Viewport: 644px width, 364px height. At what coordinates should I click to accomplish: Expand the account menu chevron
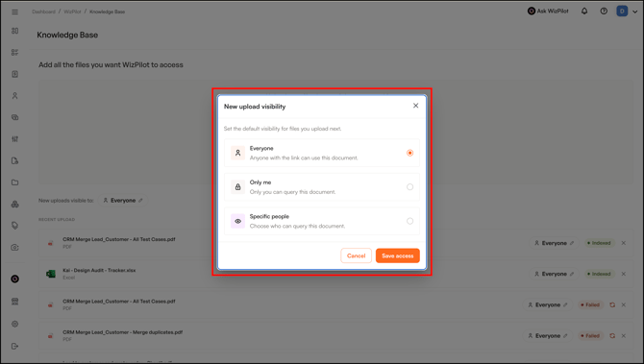click(635, 12)
